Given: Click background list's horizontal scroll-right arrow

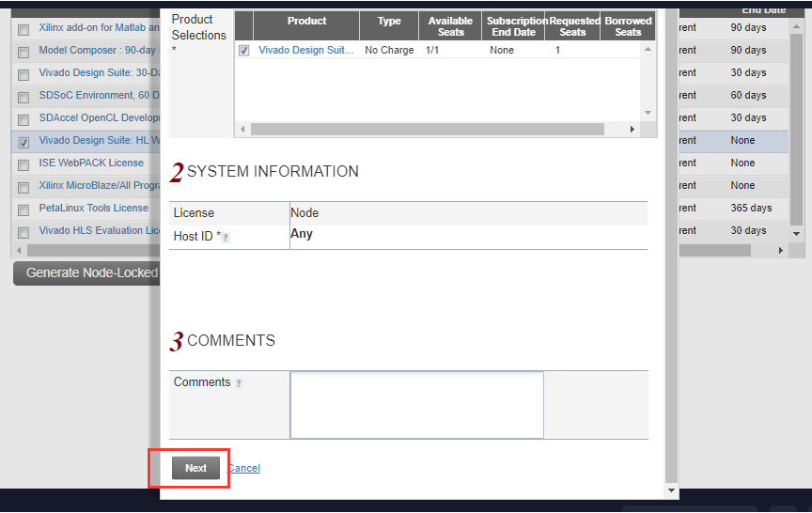Looking at the screenshot, I should [x=781, y=251].
